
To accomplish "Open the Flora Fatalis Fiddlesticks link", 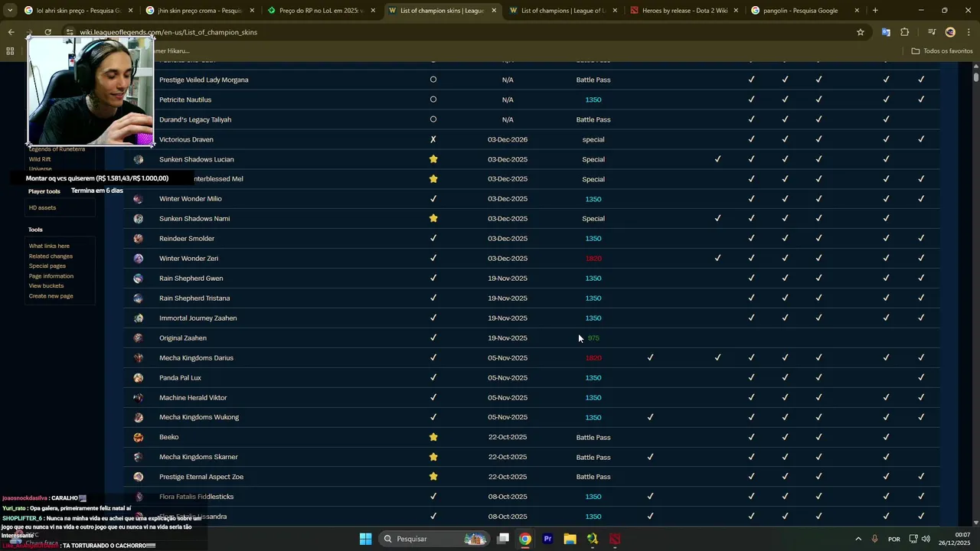I will click(196, 497).
